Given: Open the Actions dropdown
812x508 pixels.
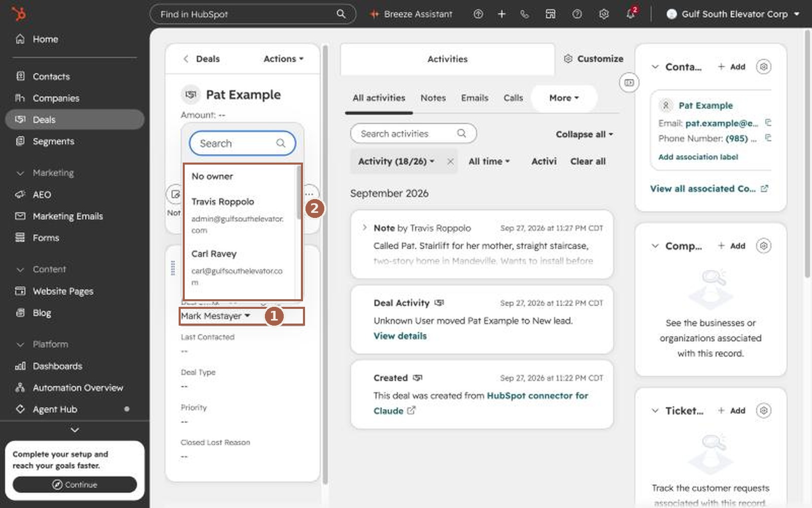Looking at the screenshot, I should 283,59.
